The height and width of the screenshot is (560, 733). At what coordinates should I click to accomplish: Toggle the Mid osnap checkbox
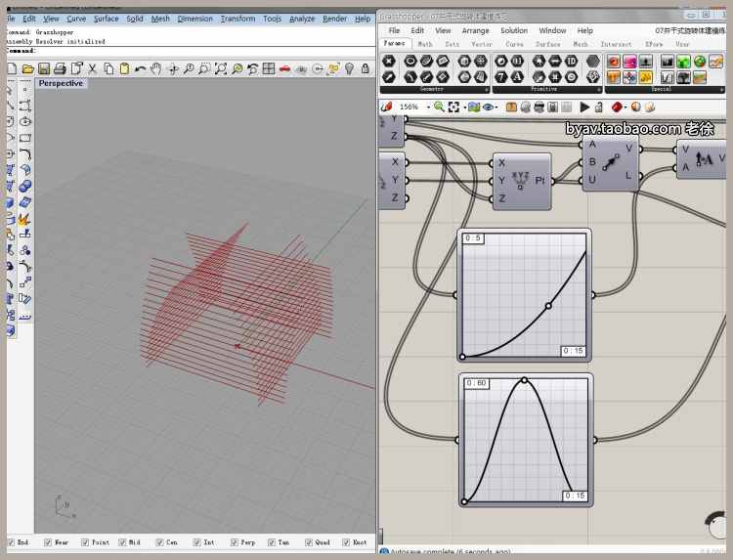point(123,541)
